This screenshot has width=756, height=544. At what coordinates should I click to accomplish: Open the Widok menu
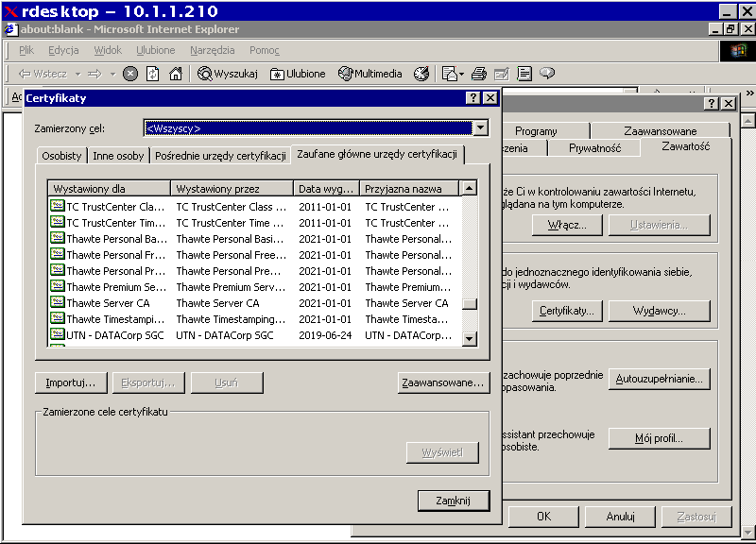point(108,50)
